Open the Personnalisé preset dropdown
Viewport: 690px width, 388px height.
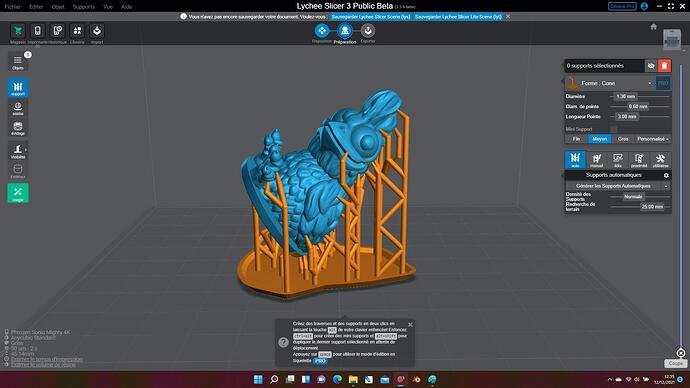pos(653,139)
